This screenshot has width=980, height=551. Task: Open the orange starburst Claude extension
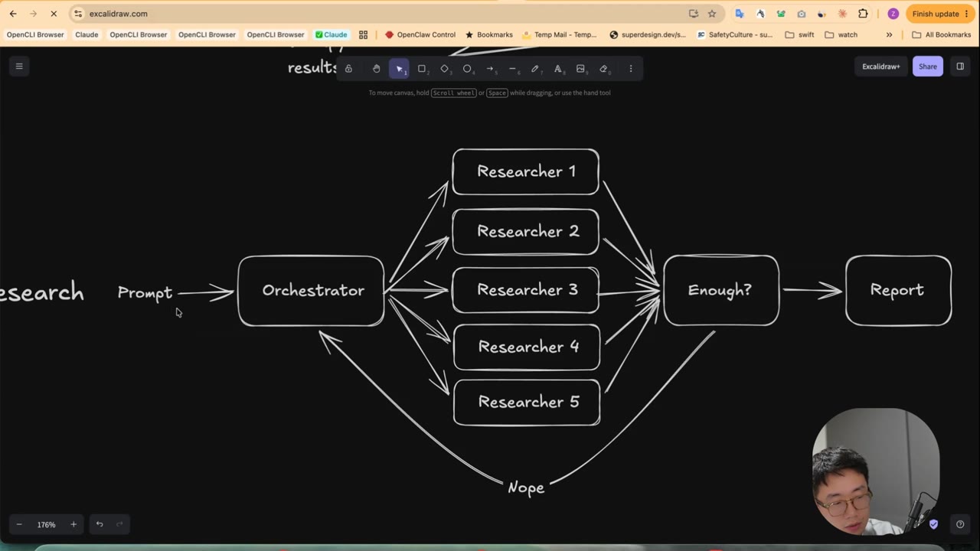843,14
